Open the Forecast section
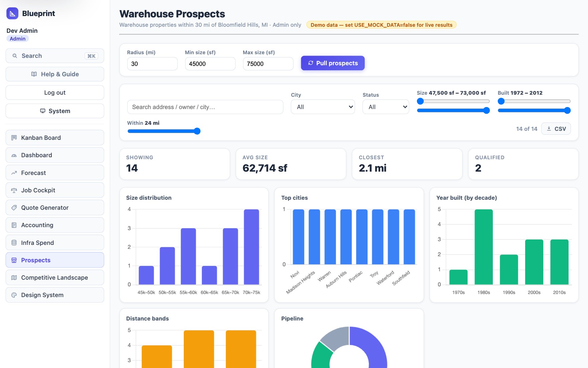Viewport: 588px width, 368px height. 55,173
